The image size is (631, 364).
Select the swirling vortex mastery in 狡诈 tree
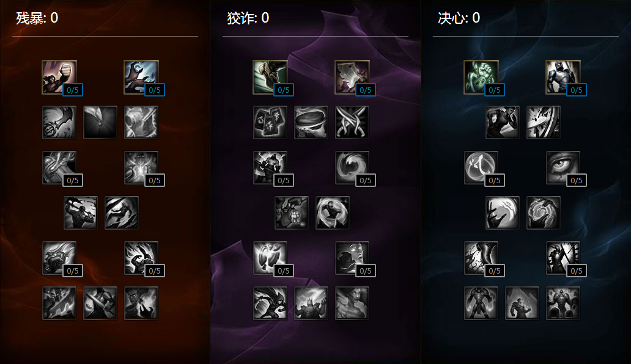tap(352, 167)
